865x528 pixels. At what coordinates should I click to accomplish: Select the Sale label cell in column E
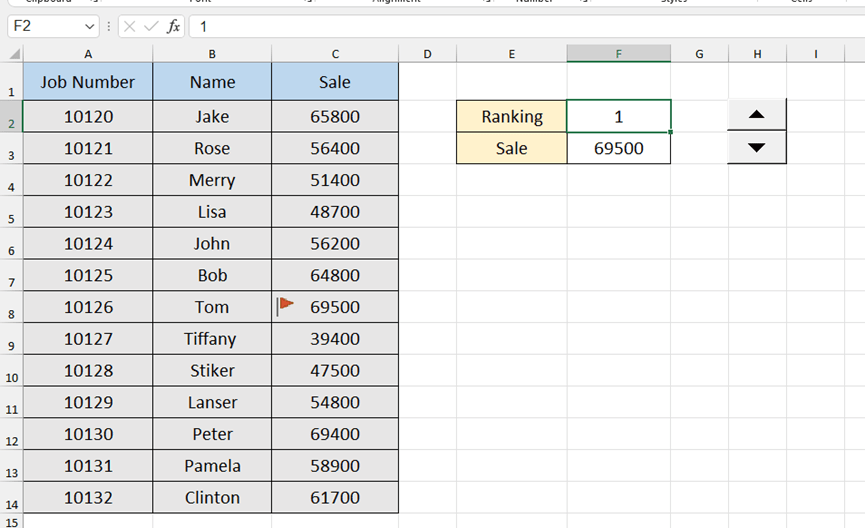(x=511, y=148)
